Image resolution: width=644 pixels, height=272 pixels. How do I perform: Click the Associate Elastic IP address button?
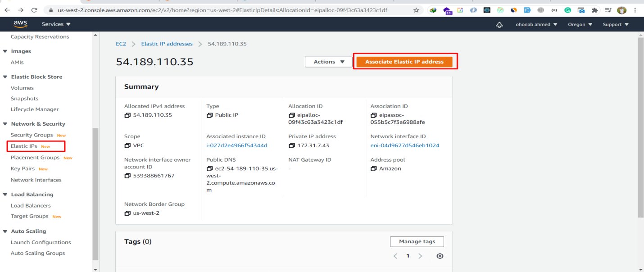pos(404,62)
